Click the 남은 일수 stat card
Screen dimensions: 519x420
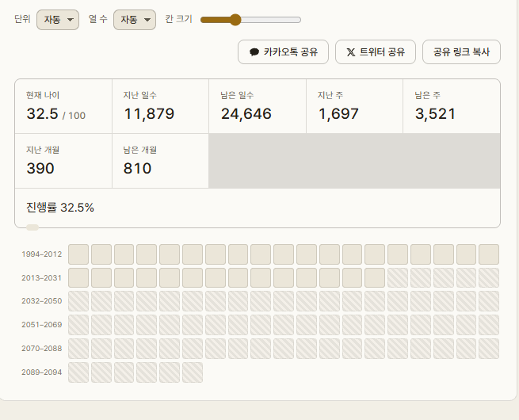point(258,106)
